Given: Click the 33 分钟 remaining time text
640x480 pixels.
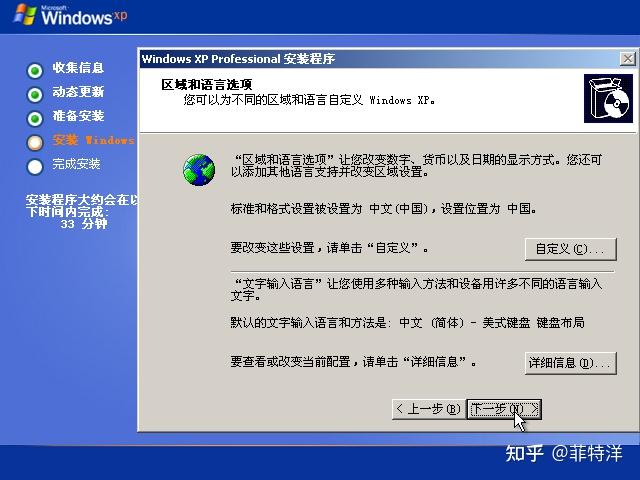Looking at the screenshot, I should (x=84, y=224).
